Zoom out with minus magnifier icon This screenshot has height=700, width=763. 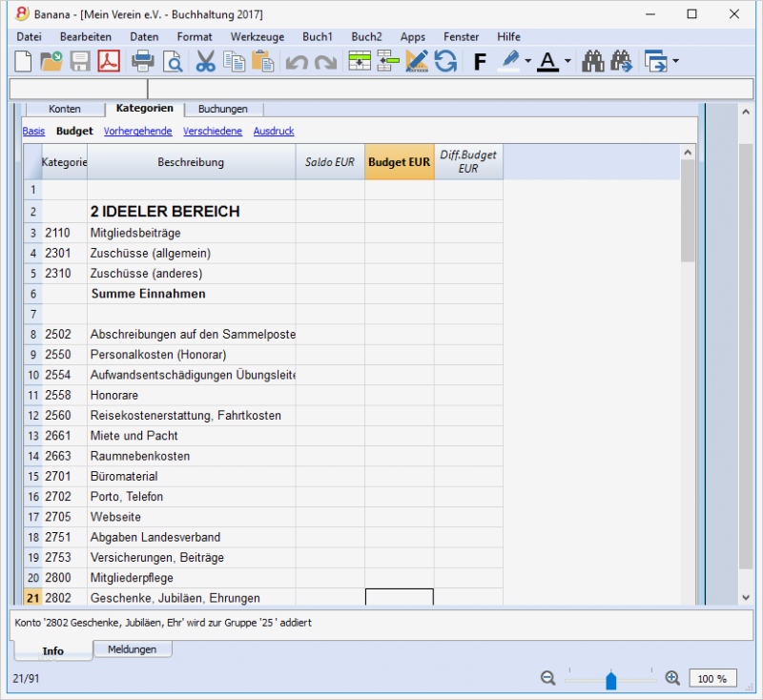tap(547, 678)
